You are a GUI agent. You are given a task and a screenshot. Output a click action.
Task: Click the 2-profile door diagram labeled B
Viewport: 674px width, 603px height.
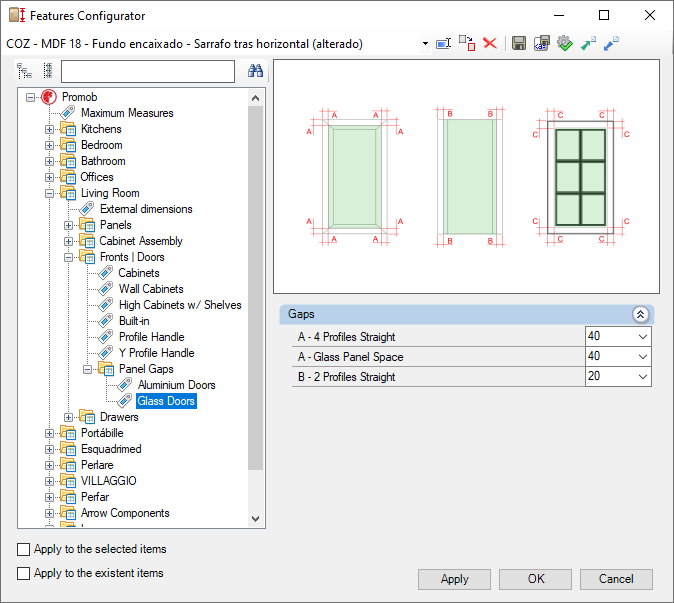tap(470, 177)
